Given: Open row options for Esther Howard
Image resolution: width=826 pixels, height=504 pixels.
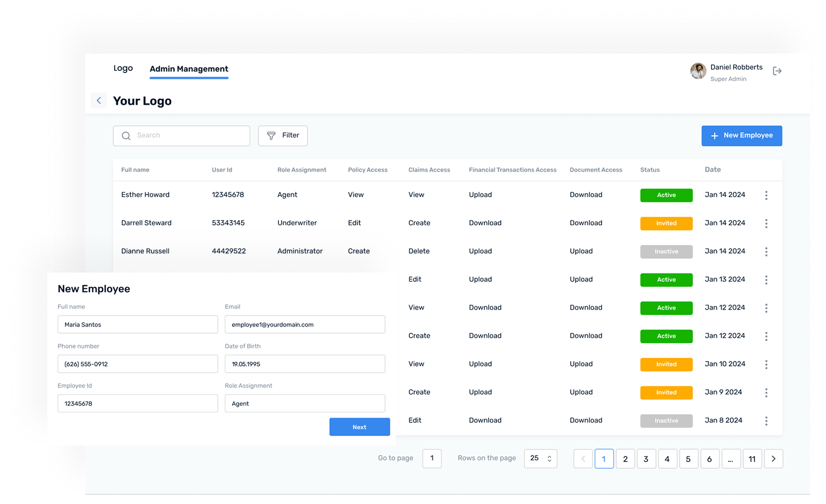Looking at the screenshot, I should (x=766, y=195).
